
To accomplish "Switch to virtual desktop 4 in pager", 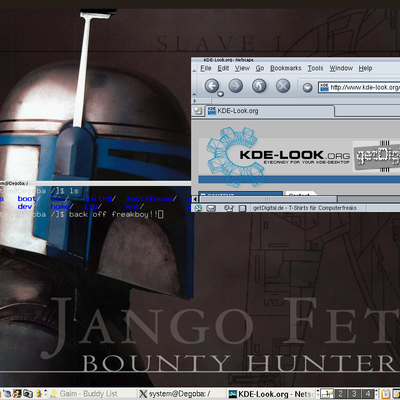I will pos(368,394).
